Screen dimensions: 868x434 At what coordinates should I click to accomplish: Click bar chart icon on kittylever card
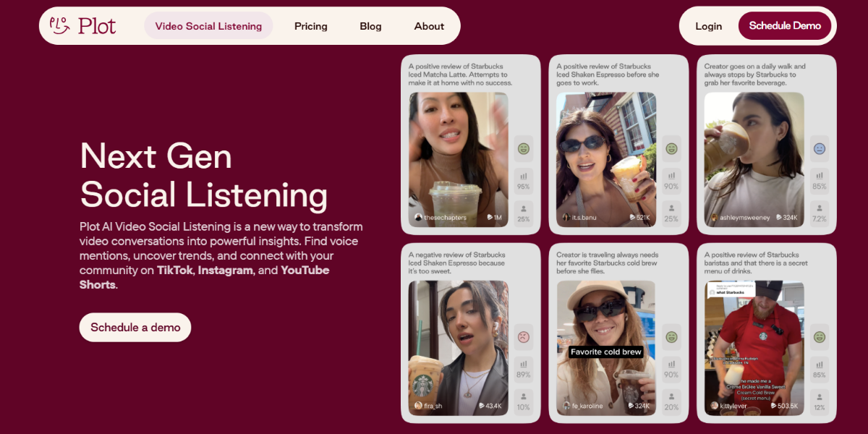(x=820, y=364)
